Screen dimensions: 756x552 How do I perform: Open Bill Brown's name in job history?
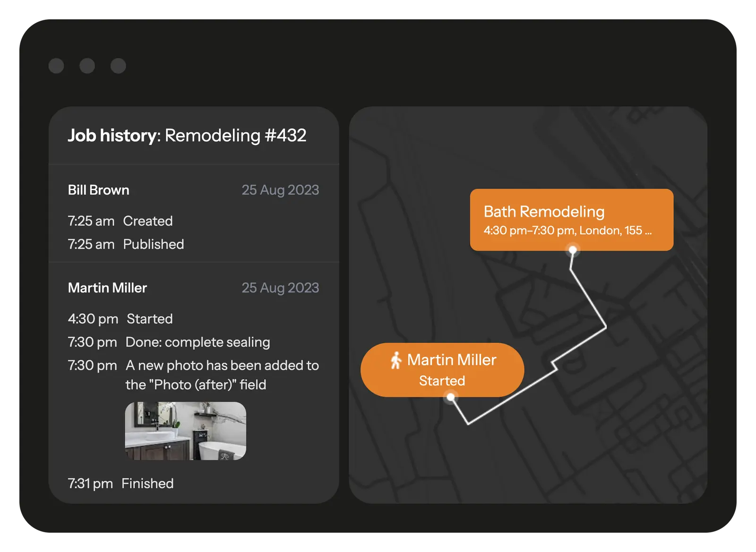(x=98, y=190)
